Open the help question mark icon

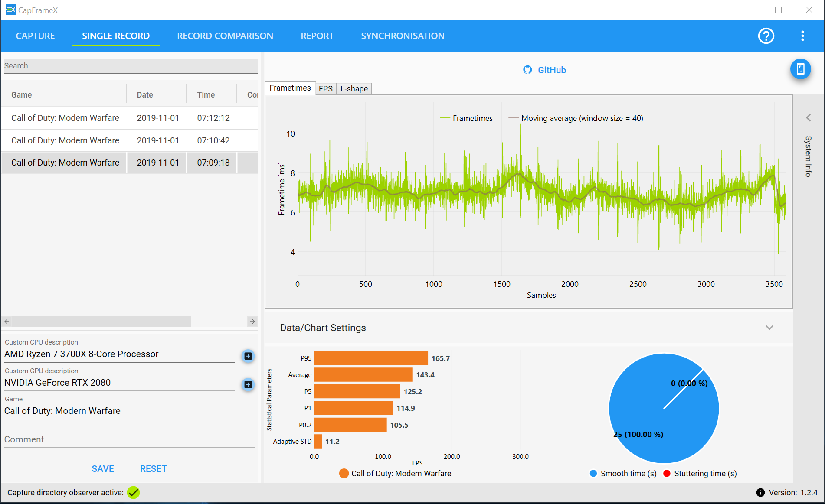[x=766, y=36]
